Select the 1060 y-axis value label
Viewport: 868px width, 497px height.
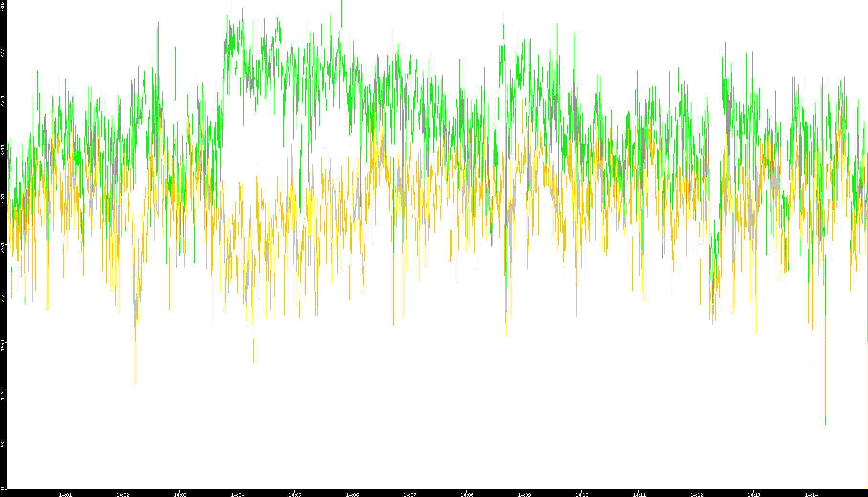click(x=3, y=394)
